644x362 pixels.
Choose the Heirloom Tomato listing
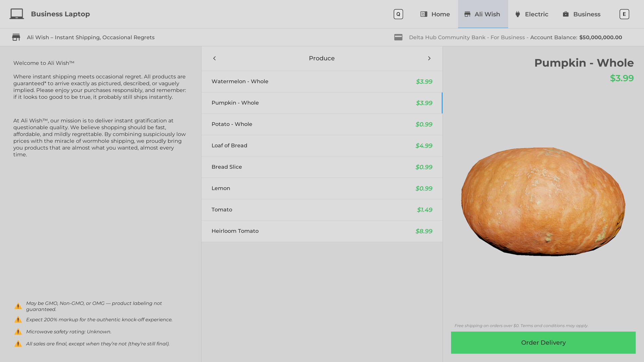click(322, 231)
